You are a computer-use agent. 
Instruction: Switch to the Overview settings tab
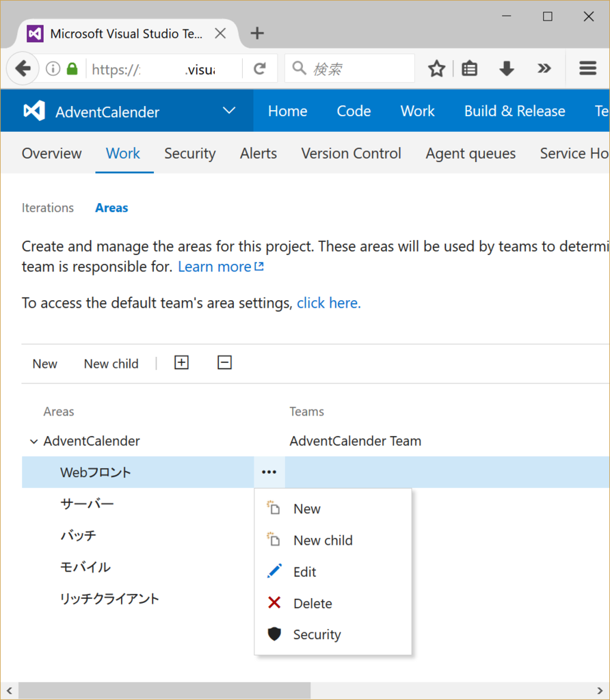52,154
